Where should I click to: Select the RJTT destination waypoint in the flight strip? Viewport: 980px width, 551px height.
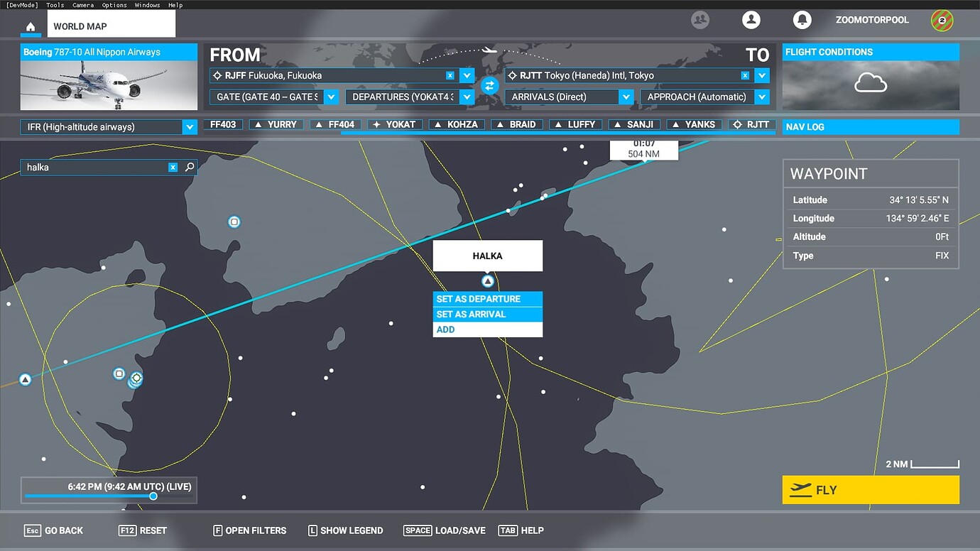[753, 124]
